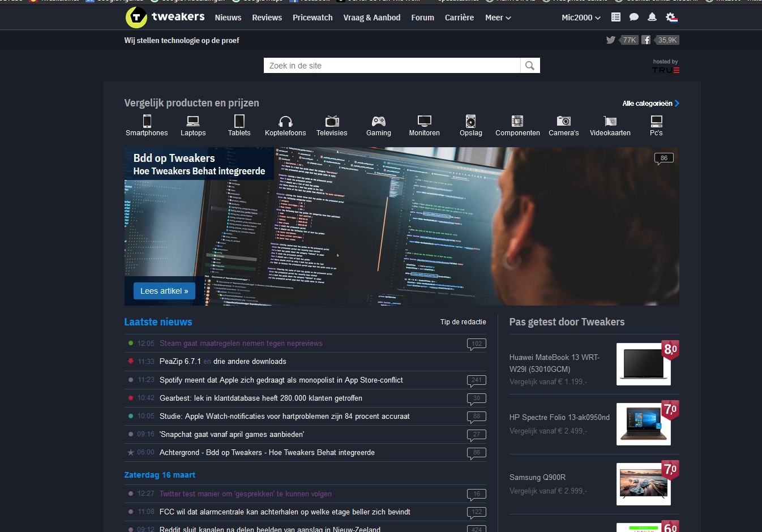Open Samsung Q900R review title
Screen dimensions: 762x532
(538, 478)
